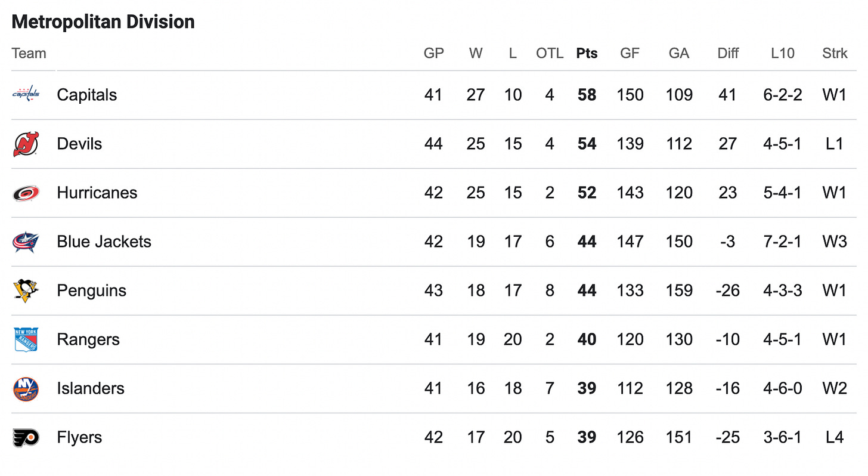Click the Blue Jackets logo
The image size is (868, 476).
click(26, 242)
